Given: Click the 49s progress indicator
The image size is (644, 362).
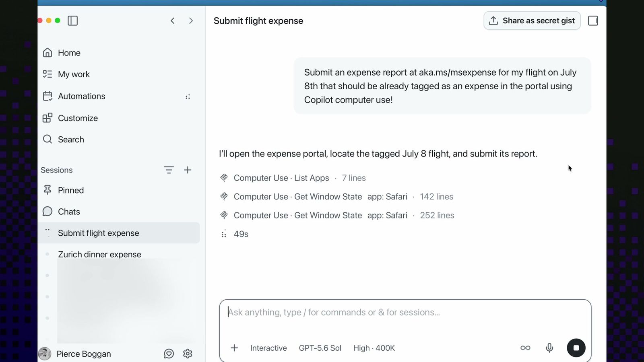Looking at the screenshot, I should point(234,234).
